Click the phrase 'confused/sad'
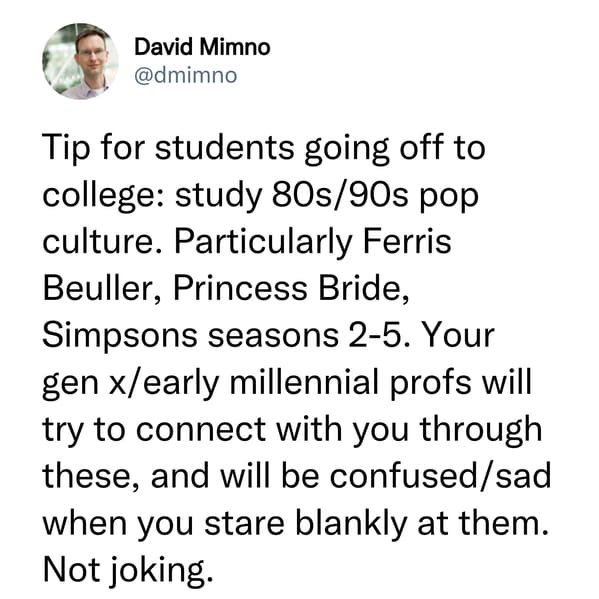Image resolution: width=599 pixels, height=599 pixels. [440, 476]
